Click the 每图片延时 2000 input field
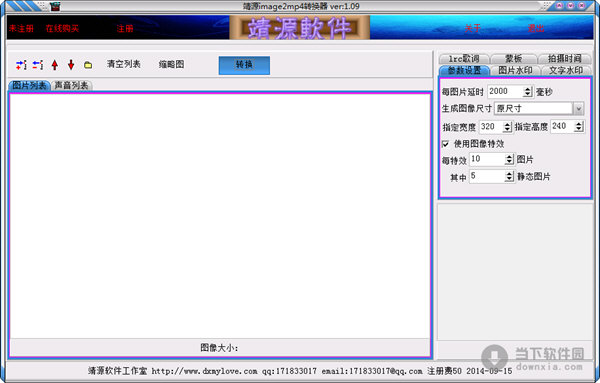The image size is (600, 383). [505, 91]
